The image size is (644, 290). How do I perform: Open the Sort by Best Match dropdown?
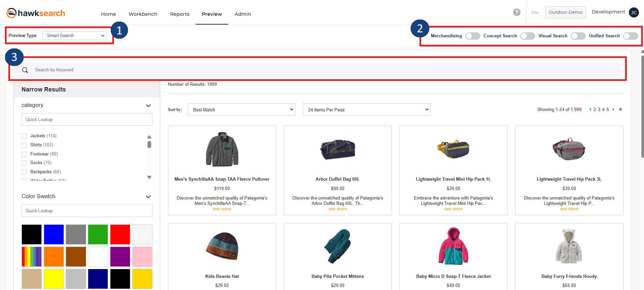click(241, 110)
